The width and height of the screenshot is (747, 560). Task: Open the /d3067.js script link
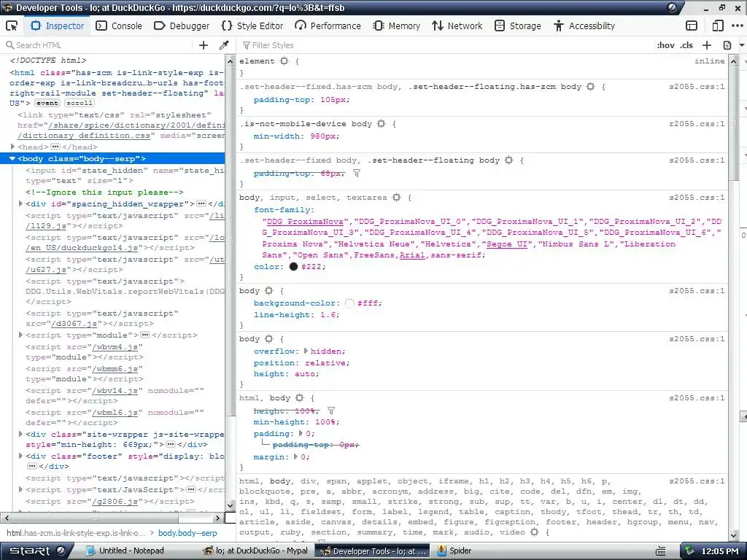point(74,324)
